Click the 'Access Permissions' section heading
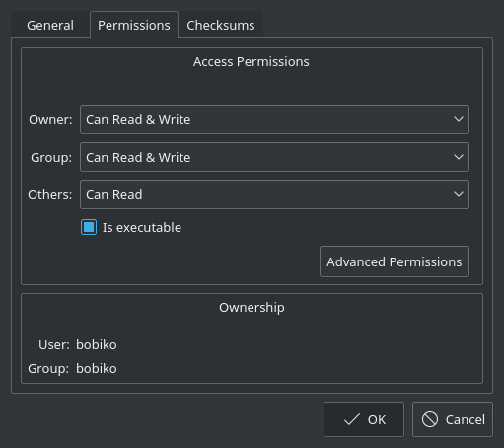Image resolution: width=504 pixels, height=448 pixels. coord(252,62)
